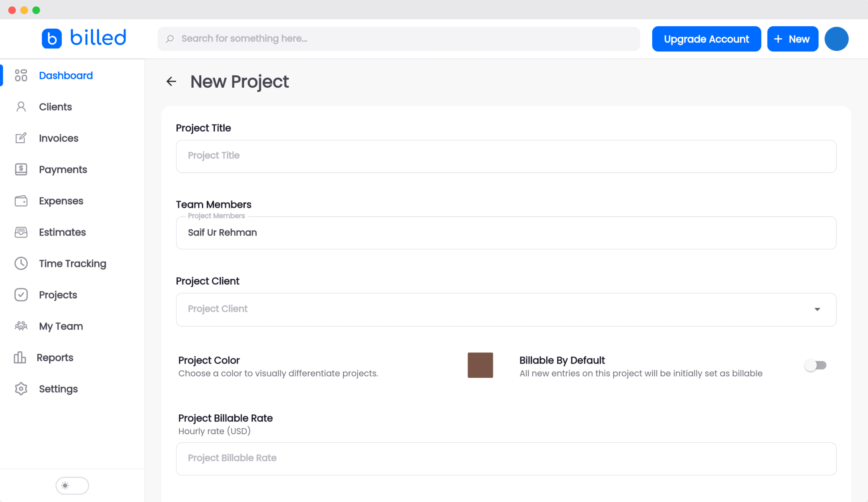
Task: Click the My Team people icon
Action: click(21, 326)
